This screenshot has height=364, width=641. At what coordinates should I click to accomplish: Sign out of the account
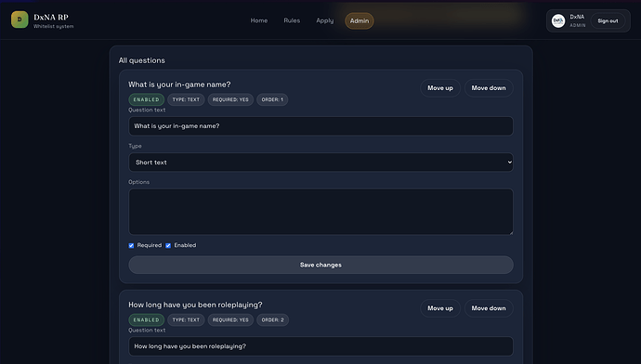(x=608, y=20)
